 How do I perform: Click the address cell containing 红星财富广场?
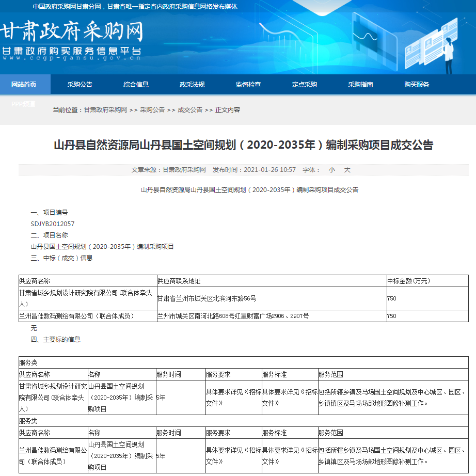coord(233,316)
